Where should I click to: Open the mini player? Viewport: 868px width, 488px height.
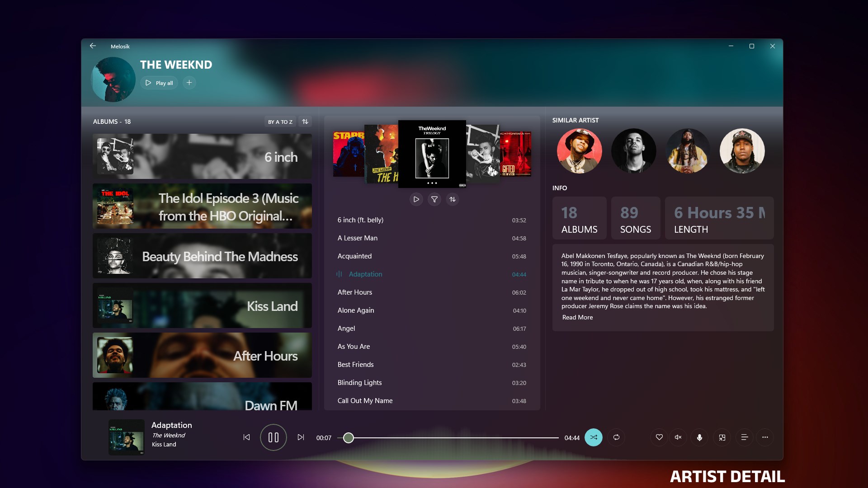[722, 437]
